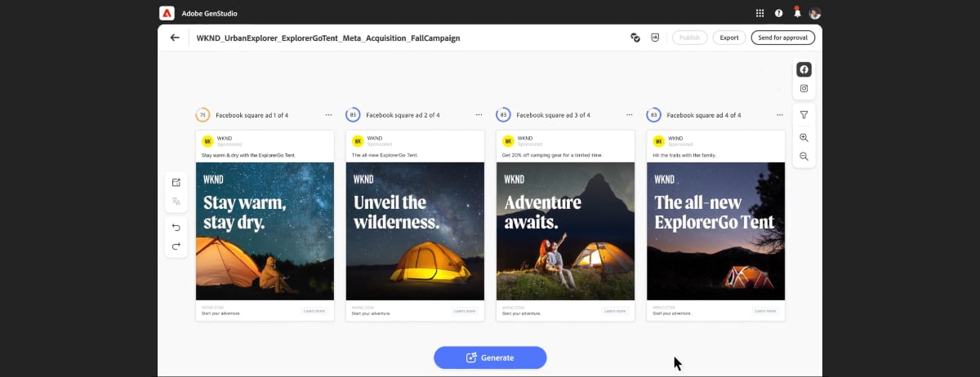980x377 pixels.
Task: Open the help question mark icon
Action: pos(778,13)
